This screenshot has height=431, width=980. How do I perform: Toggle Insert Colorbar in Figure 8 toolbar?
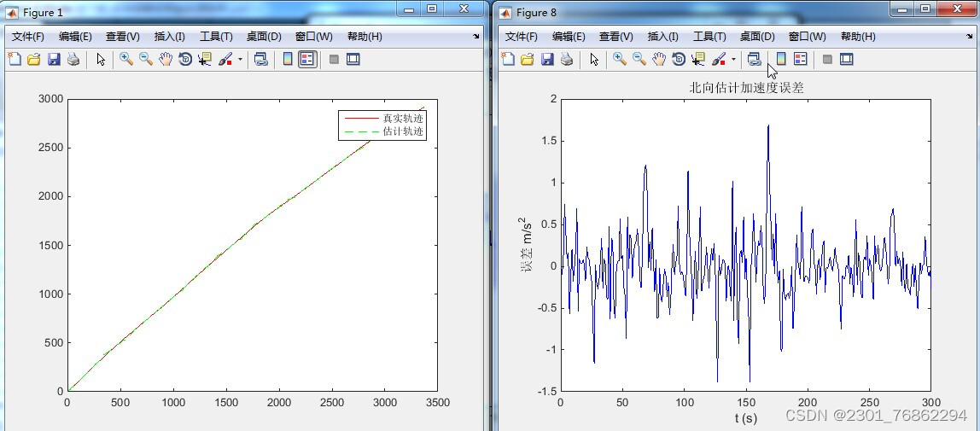pyautogui.click(x=780, y=60)
